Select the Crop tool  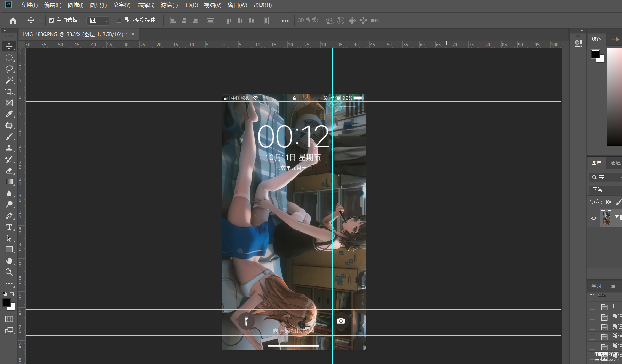tap(9, 91)
